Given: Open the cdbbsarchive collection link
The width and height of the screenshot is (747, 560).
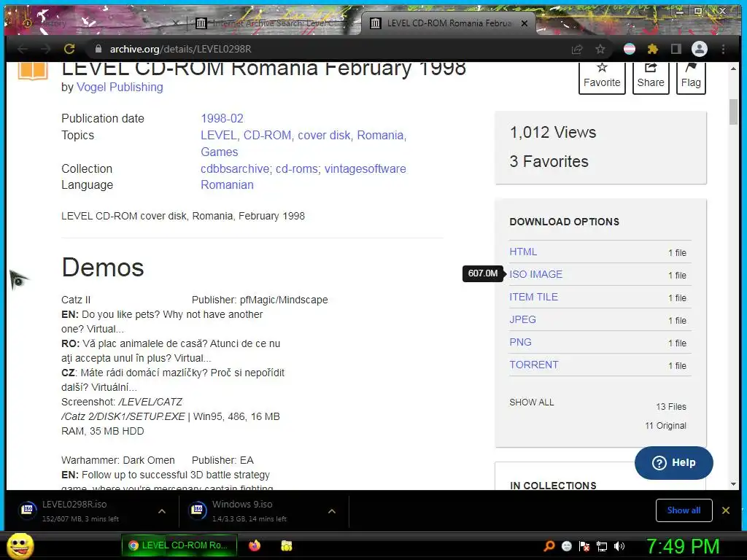Looking at the screenshot, I should click(236, 168).
